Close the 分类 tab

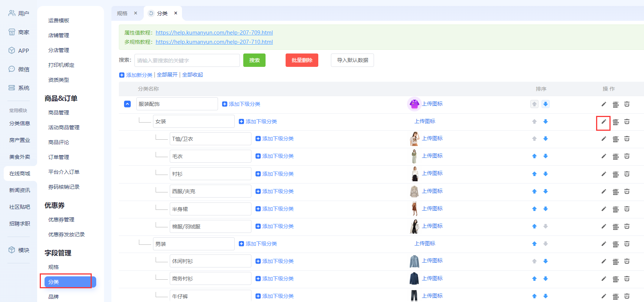point(176,13)
